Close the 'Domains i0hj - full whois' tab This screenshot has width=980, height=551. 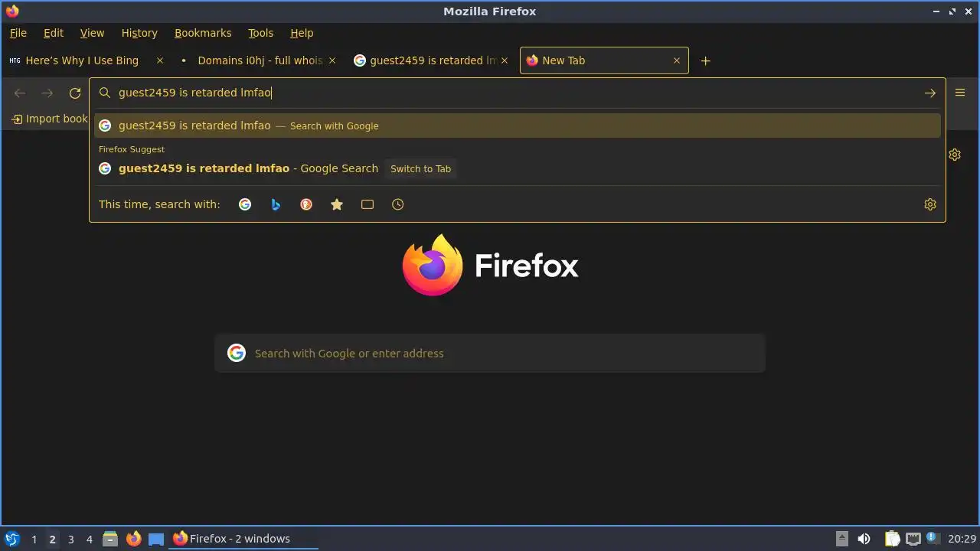(x=332, y=60)
